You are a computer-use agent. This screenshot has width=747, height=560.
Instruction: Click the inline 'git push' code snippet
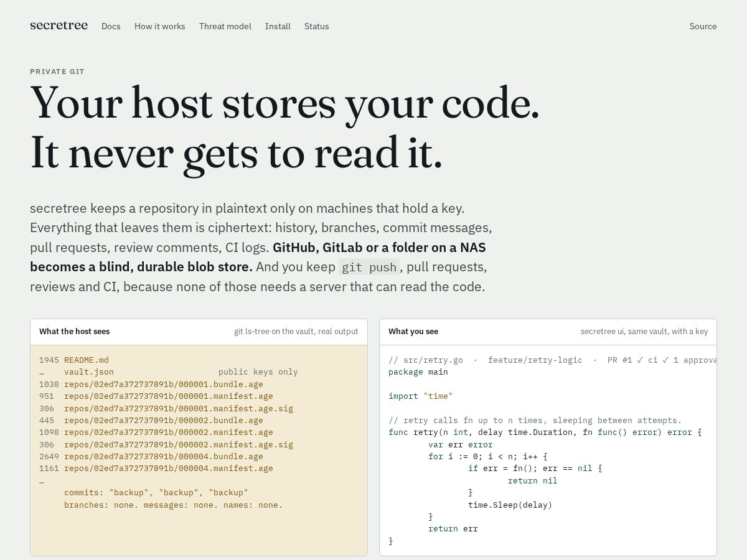(369, 267)
